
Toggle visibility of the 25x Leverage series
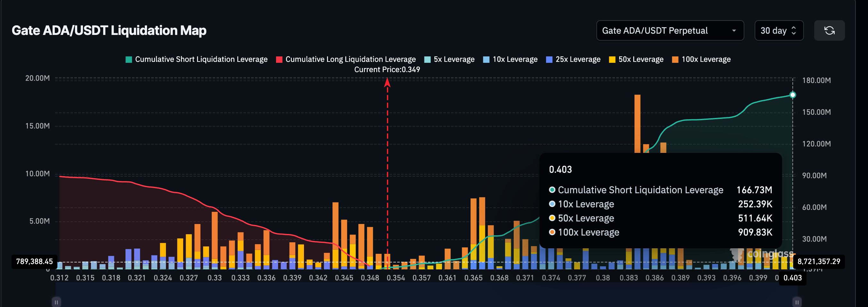coord(573,59)
